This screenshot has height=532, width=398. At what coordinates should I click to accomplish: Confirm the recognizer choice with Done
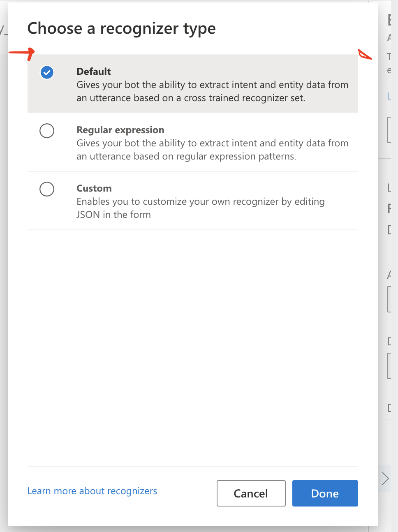(325, 493)
